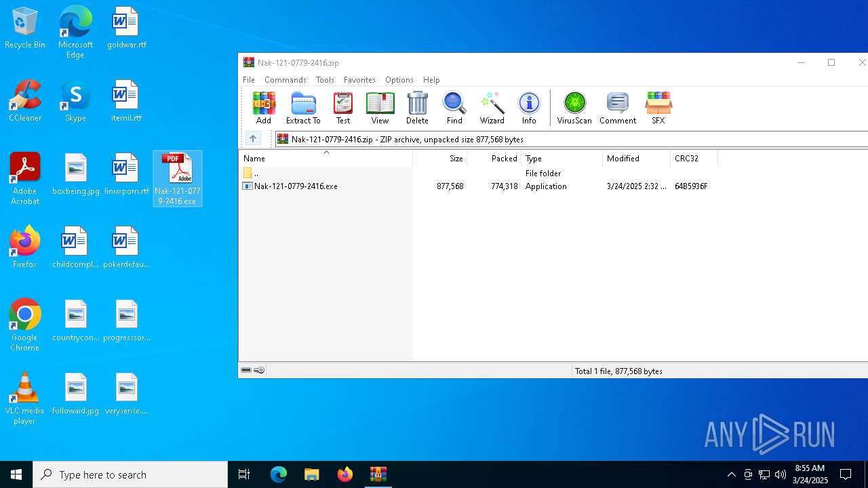Select childcompl... desktop file
This screenshot has height=488, width=868.
click(75, 247)
